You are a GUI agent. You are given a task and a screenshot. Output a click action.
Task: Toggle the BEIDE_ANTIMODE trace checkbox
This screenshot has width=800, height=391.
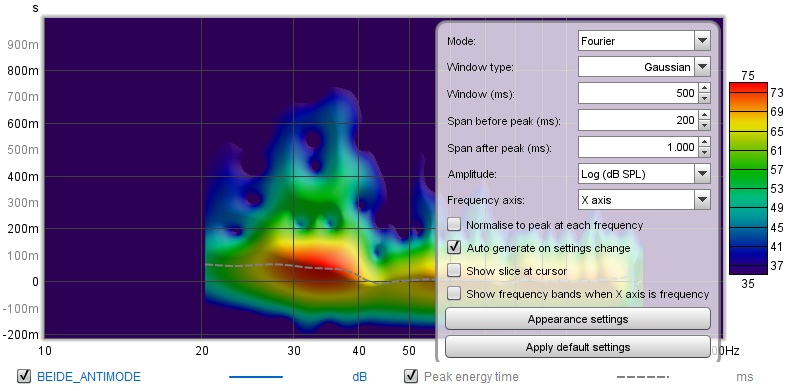(24, 377)
